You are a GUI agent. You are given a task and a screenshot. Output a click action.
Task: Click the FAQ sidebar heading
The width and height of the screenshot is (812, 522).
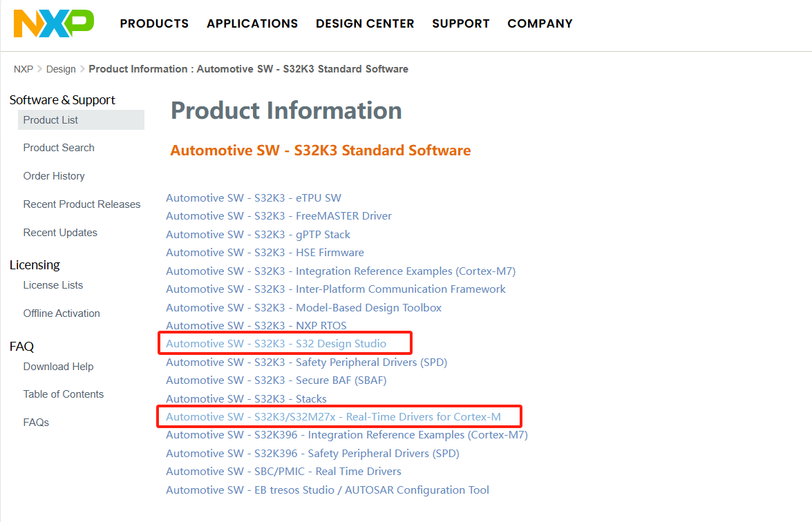(x=21, y=347)
